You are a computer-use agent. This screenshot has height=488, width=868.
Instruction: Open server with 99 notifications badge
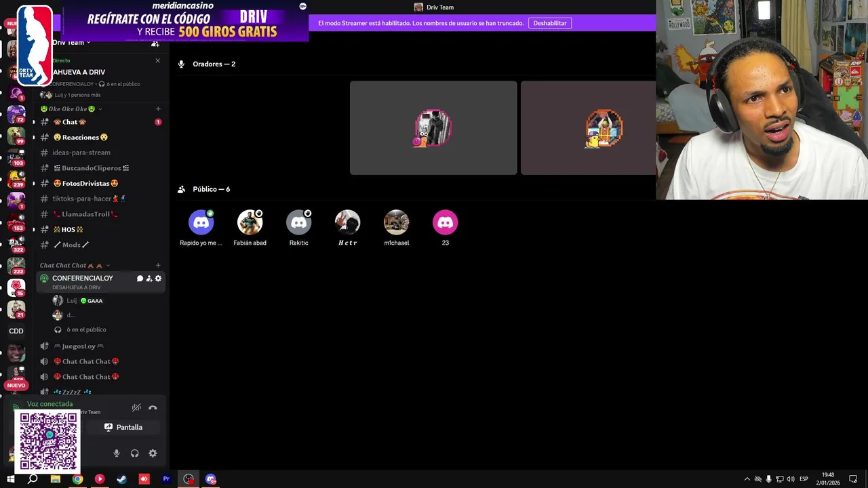tap(16, 136)
